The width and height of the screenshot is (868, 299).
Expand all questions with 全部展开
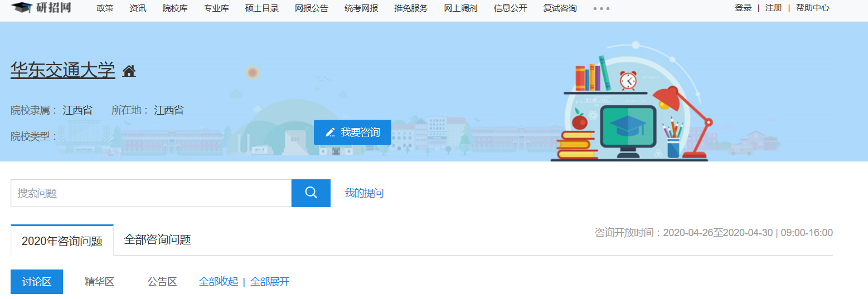coord(270,282)
